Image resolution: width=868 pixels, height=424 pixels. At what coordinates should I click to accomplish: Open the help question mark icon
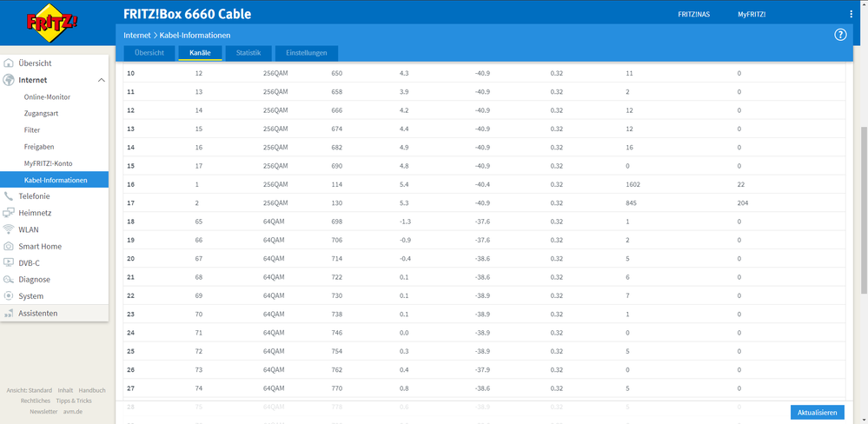click(x=840, y=35)
